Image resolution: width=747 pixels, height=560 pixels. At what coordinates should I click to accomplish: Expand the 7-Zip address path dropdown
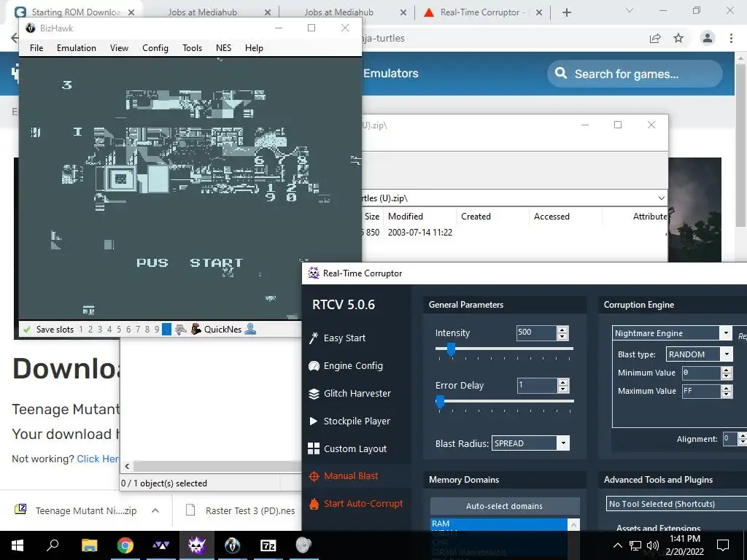[x=661, y=198]
